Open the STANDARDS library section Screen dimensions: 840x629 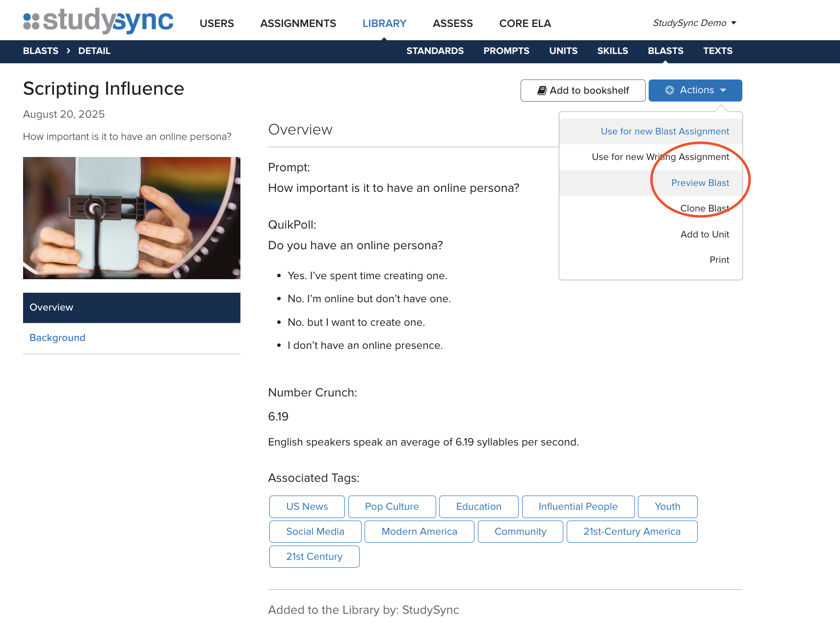click(x=435, y=51)
